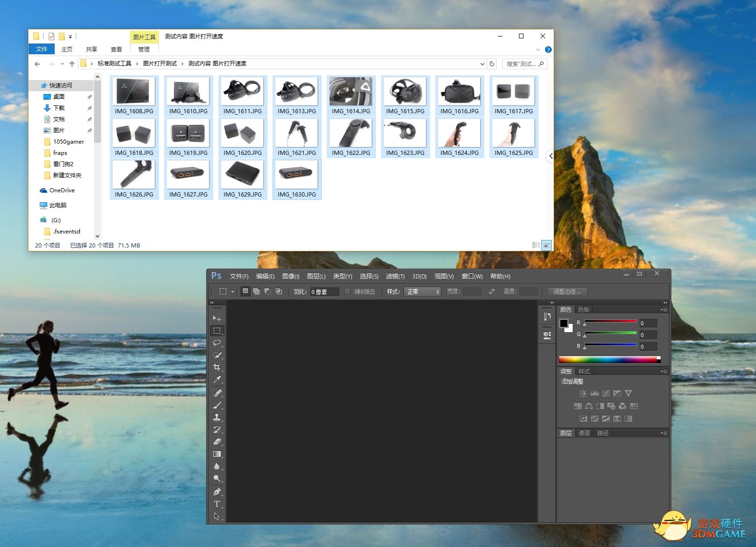
Task: Expand the address bar history dropdown
Action: tap(482, 64)
